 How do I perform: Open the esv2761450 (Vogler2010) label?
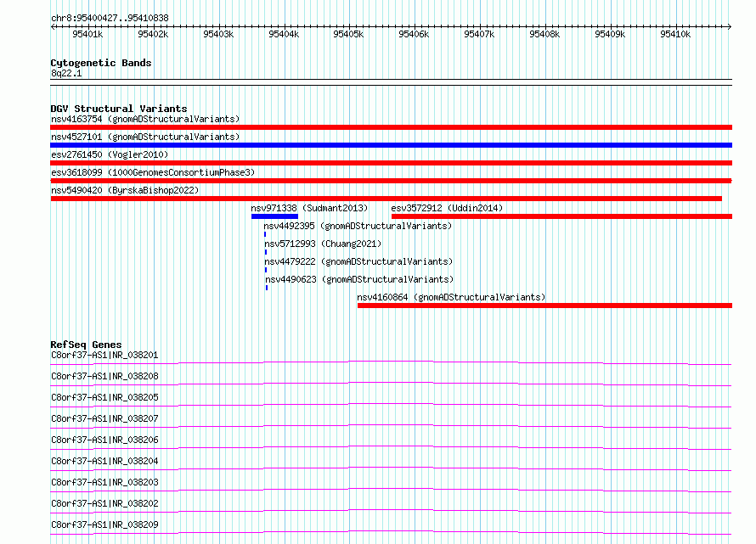110,154
